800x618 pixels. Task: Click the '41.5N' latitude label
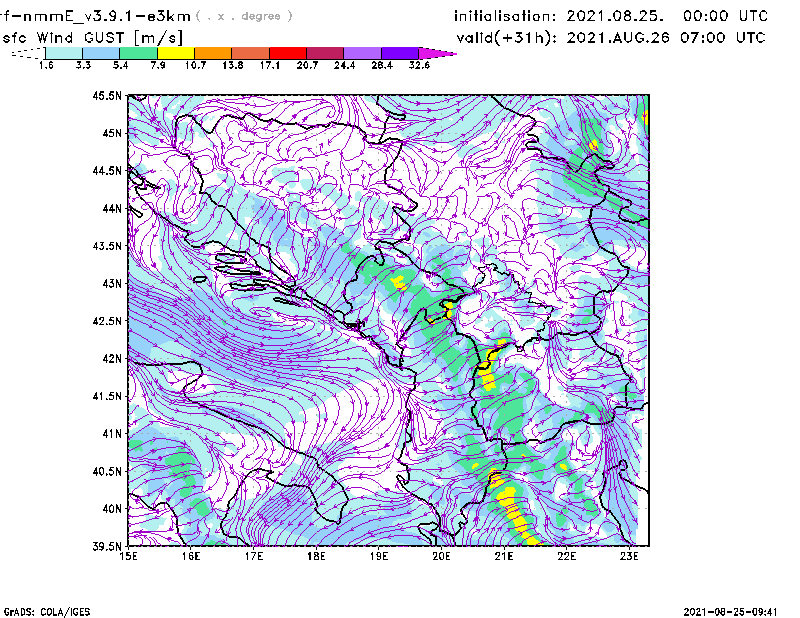[107, 396]
